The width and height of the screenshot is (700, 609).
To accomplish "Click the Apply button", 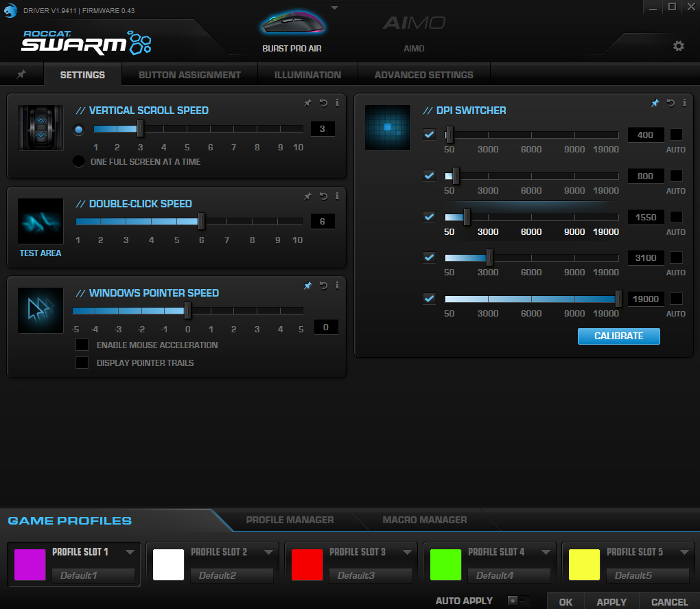I will point(611,602).
